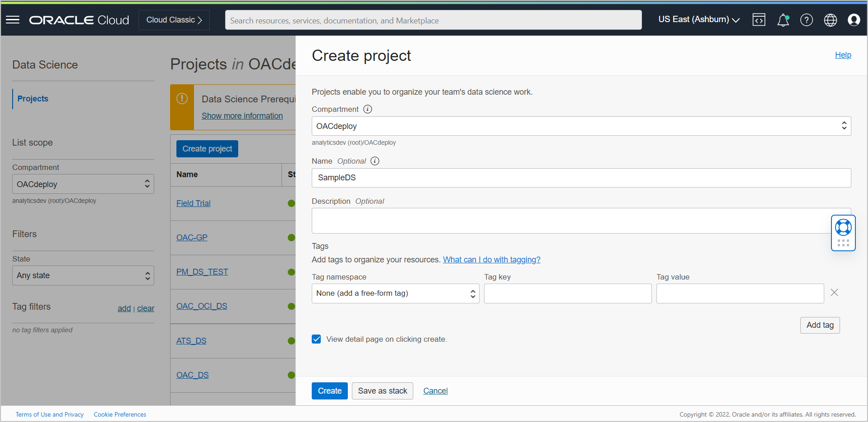Screen dimensions: 868x422
Task: Uncheck View detail page on clicking create
Action: click(x=316, y=339)
